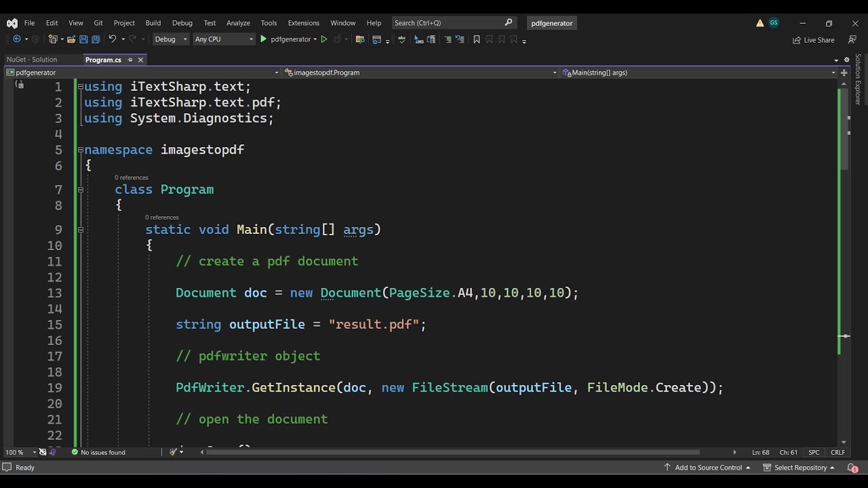The height and width of the screenshot is (488, 868).
Task: Click the Live Share button
Action: (814, 40)
